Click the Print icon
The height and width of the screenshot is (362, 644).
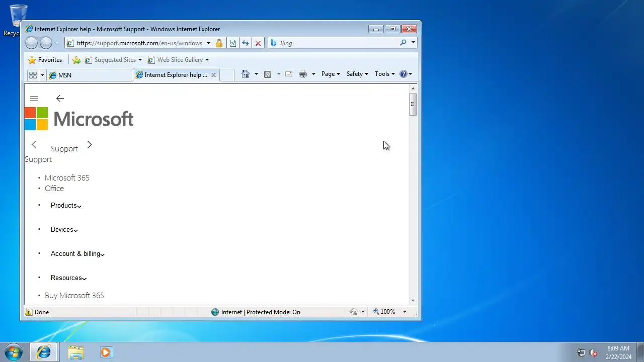(303, 74)
